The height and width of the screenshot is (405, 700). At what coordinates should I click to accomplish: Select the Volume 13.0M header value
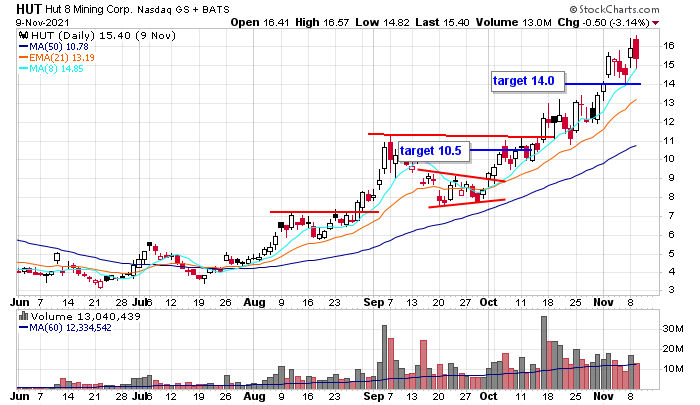514,22
